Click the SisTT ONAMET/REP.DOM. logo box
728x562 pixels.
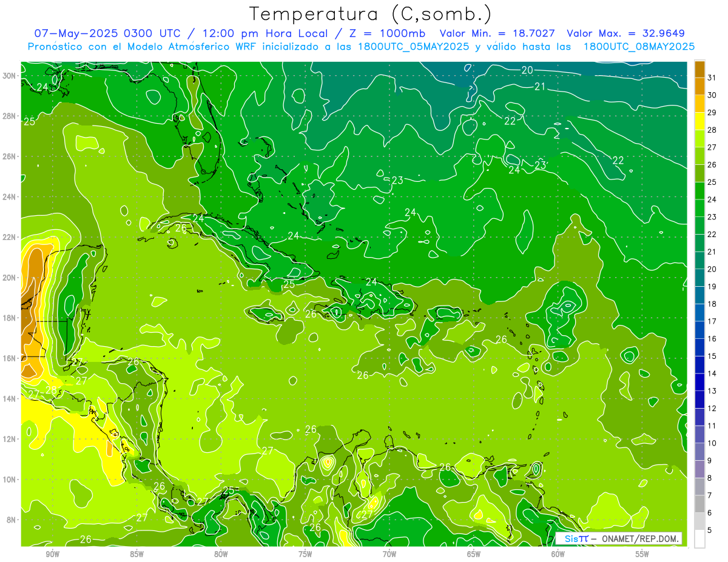618,538
